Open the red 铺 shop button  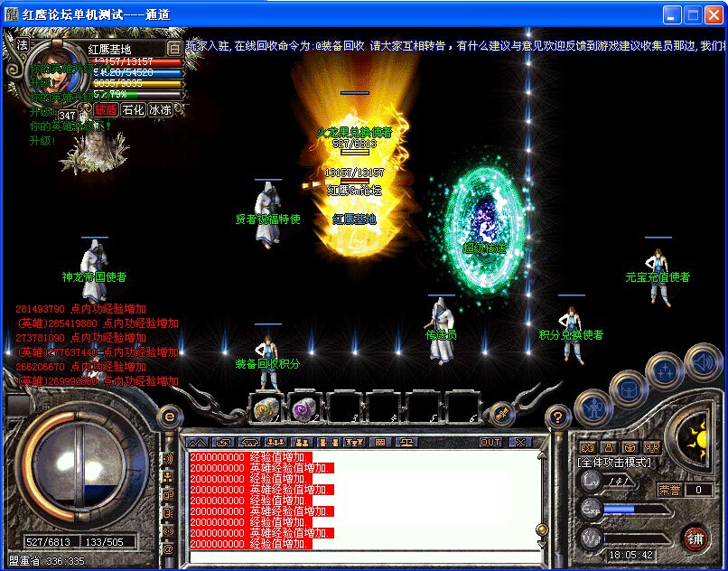(695, 538)
